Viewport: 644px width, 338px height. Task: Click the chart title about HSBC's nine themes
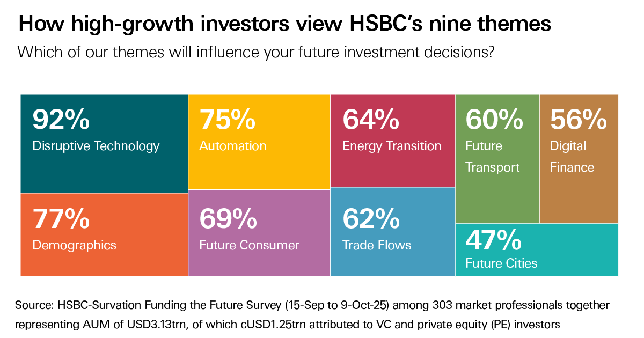[284, 25]
